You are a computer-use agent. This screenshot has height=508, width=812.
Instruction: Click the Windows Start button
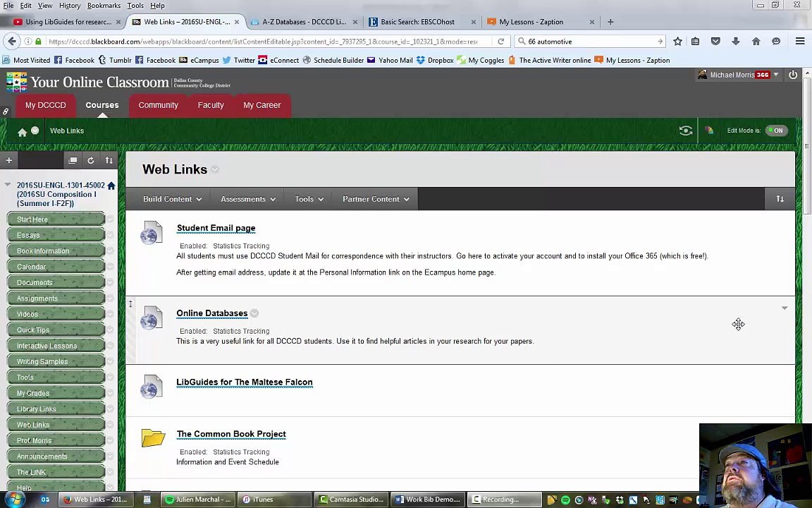coord(13,500)
